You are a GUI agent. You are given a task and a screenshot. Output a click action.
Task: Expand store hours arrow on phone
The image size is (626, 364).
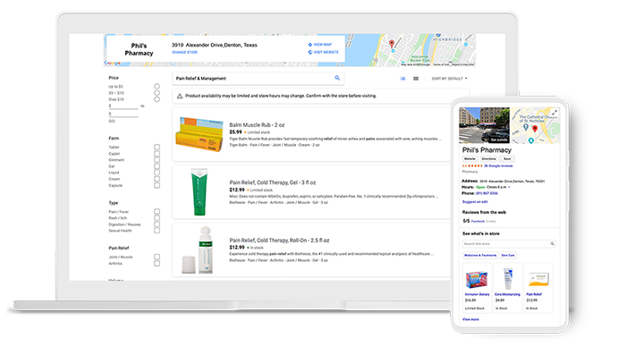509,187
